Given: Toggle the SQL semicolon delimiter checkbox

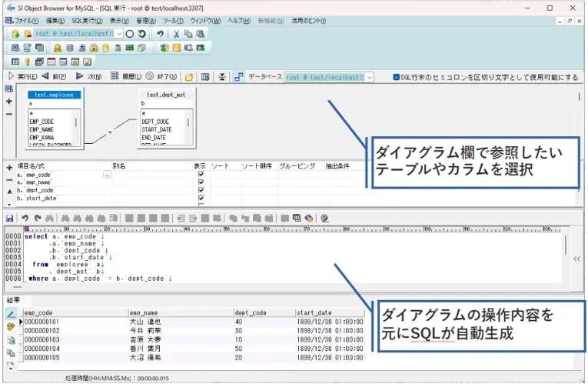Looking at the screenshot, I should [x=396, y=77].
